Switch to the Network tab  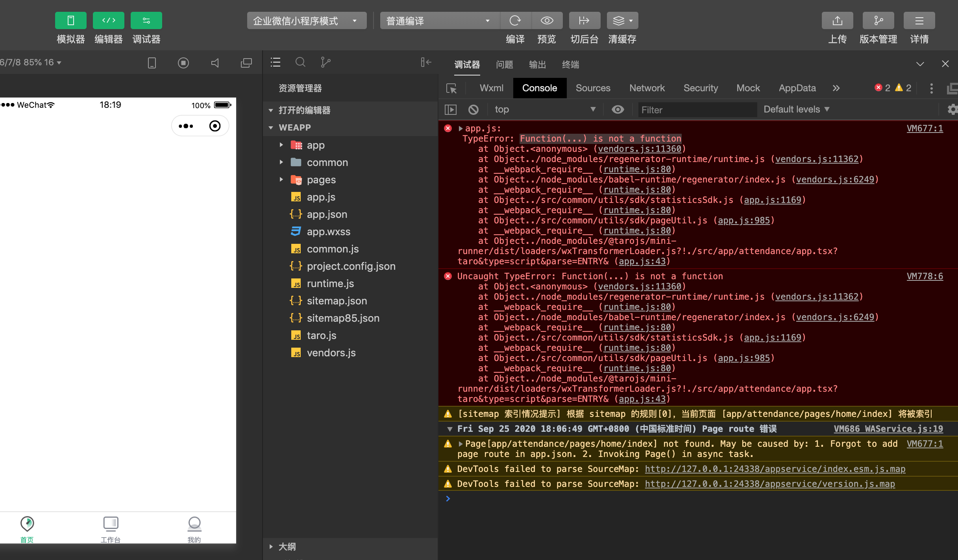[x=647, y=88]
